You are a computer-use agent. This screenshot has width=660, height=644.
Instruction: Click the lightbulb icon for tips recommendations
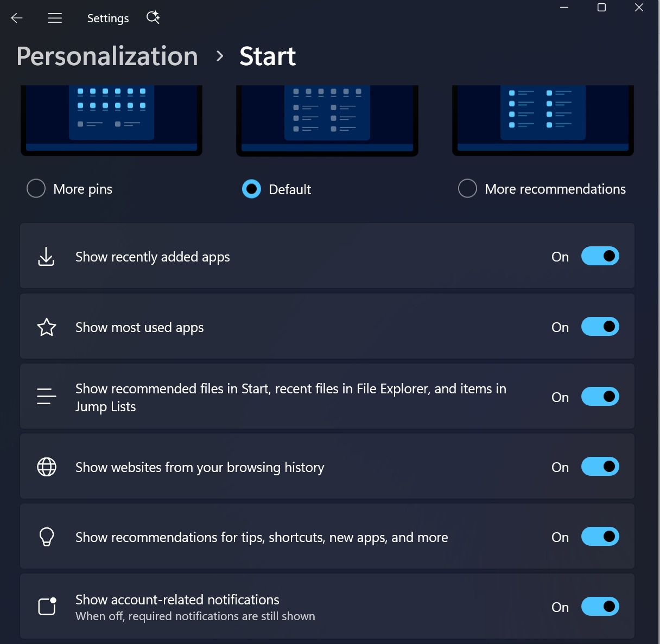47,537
